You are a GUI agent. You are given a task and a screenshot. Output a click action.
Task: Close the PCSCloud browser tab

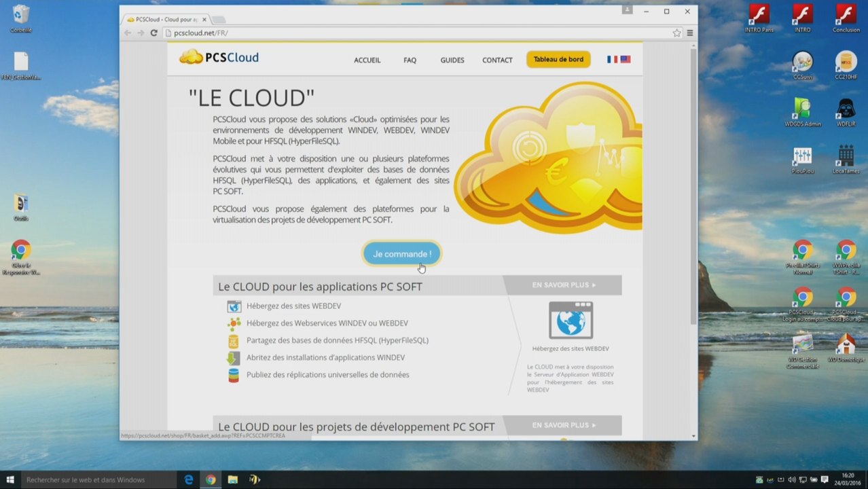click(204, 20)
